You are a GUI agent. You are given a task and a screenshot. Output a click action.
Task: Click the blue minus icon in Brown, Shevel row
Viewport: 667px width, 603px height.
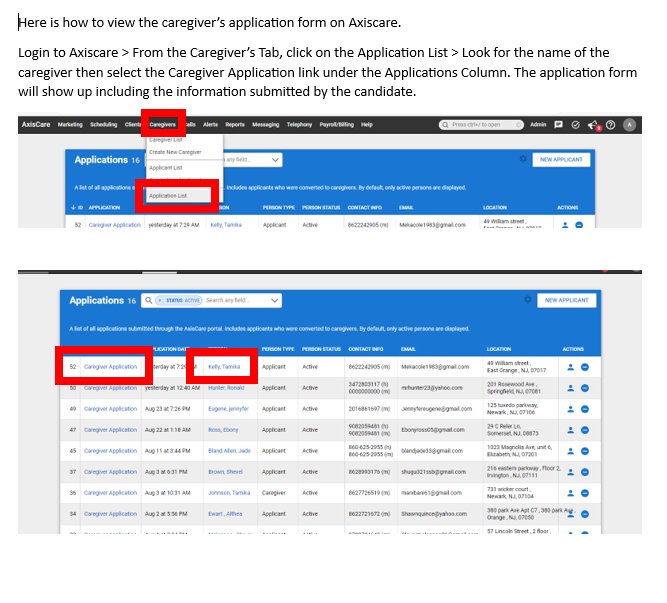pyautogui.click(x=585, y=472)
